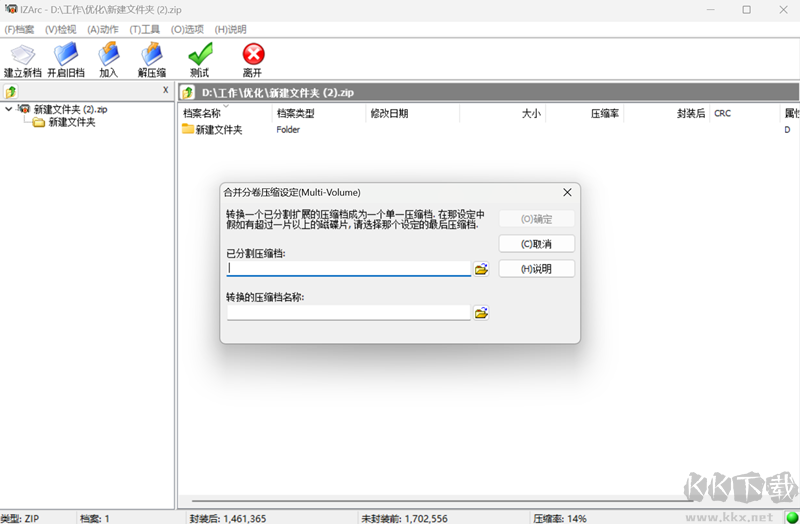Sort by the 修改日期 column header
The height and width of the screenshot is (524, 800).
pos(413,113)
